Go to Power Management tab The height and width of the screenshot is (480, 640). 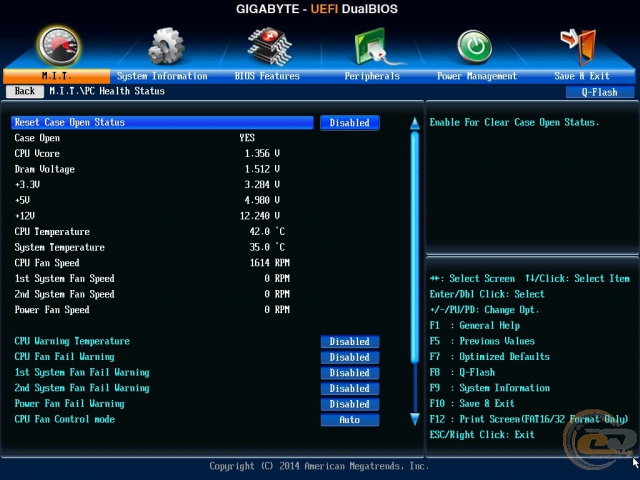(477, 76)
